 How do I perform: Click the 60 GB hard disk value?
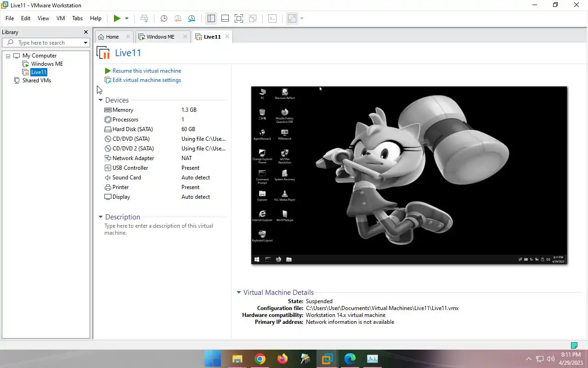[x=188, y=129]
